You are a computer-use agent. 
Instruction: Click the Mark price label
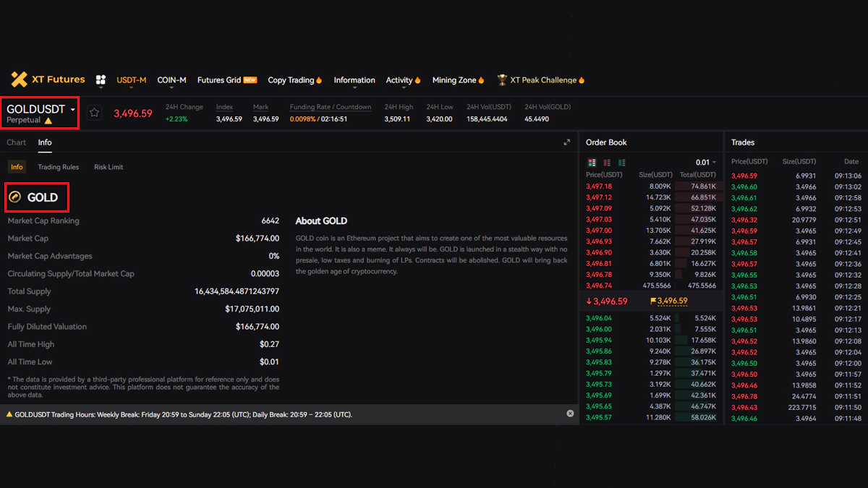[260, 107]
